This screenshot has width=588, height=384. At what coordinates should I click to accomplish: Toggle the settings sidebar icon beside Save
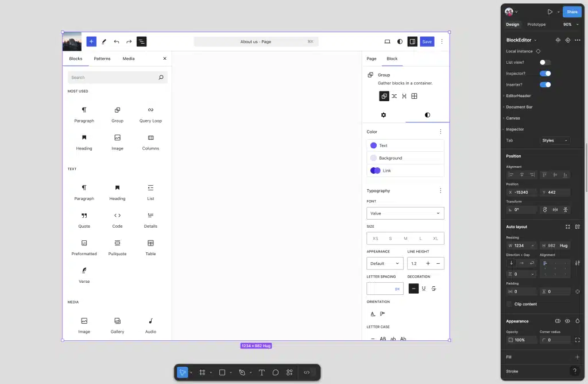412,41
